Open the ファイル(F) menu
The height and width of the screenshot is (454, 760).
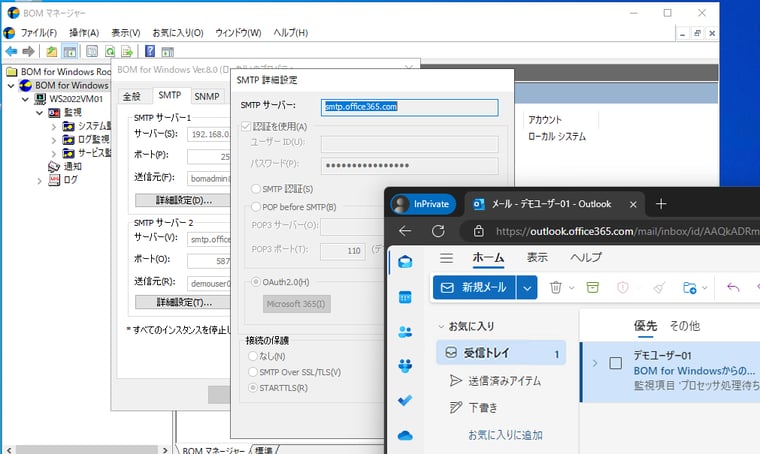pyautogui.click(x=38, y=33)
